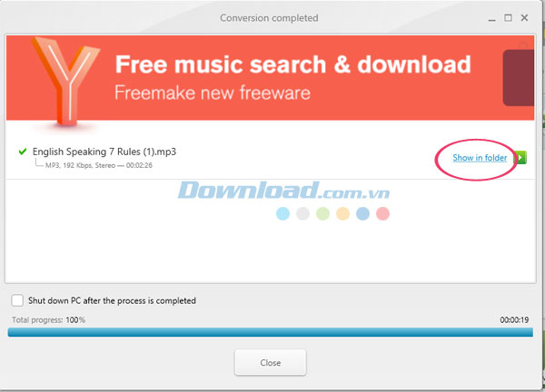Click "Freemake new freeware" banner subtitle
The image size is (545, 392).
pos(213,93)
